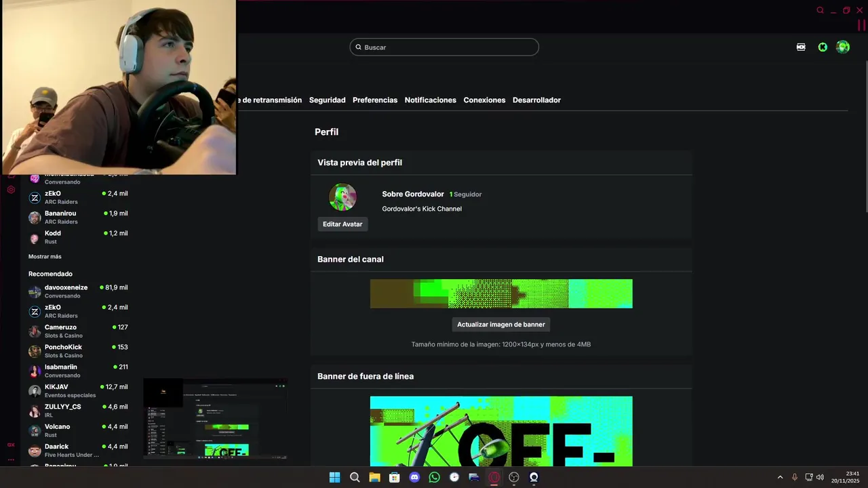Click the Editar Avatar button
The height and width of the screenshot is (488, 868).
click(x=342, y=224)
